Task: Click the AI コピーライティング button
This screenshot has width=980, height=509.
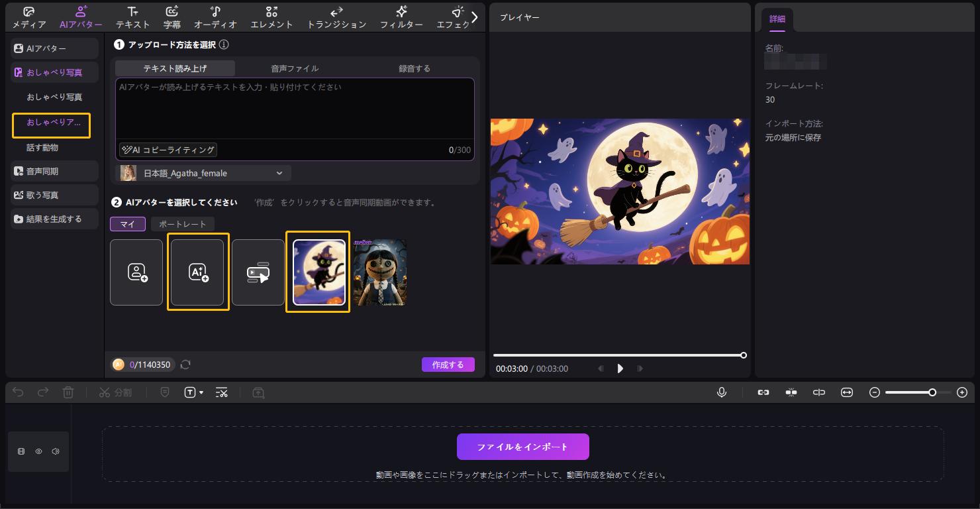Action: [168, 150]
